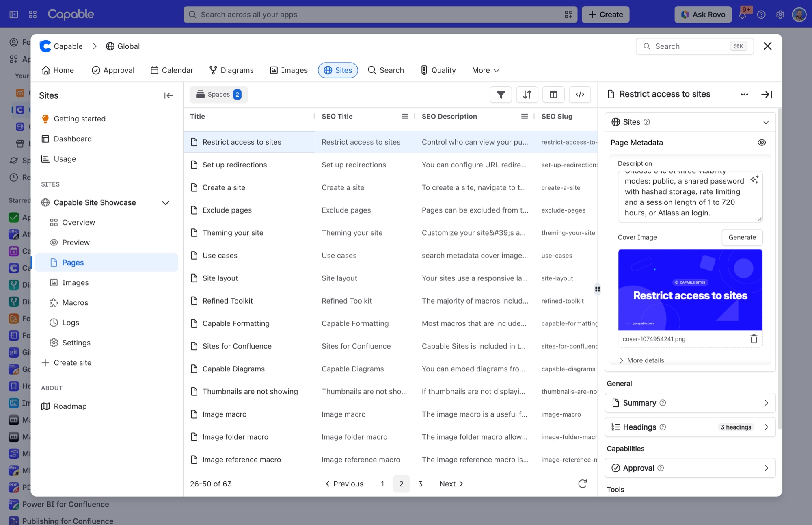Click the Generate cover image button

(742, 237)
